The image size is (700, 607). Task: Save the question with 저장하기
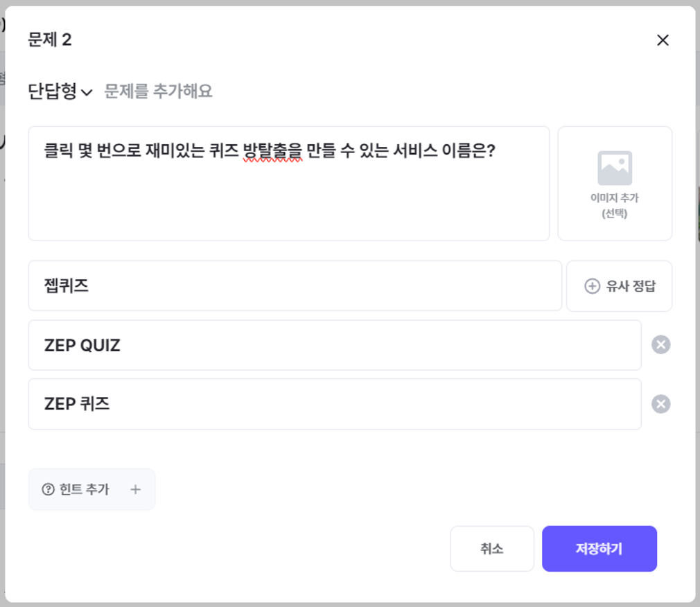599,549
